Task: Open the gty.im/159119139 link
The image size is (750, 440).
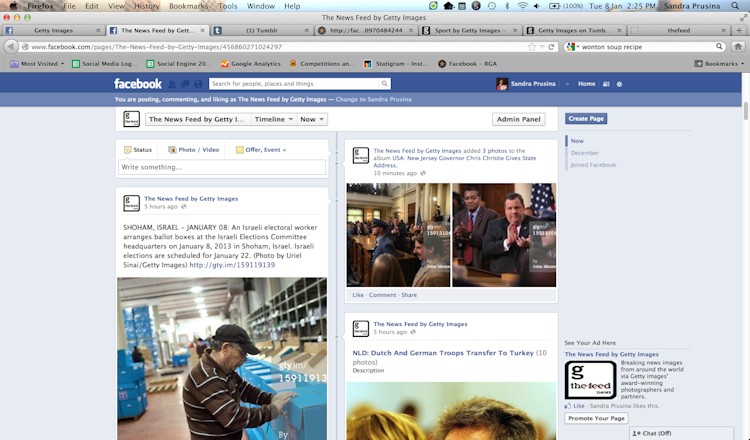Action: 232,264
